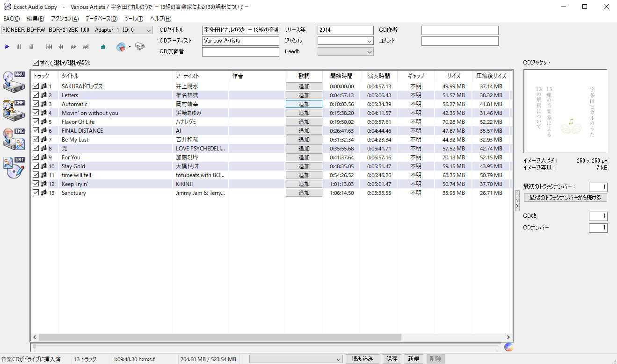The height and width of the screenshot is (364, 617).
Task: Click music note icon of Sanctuary track
Action: tap(44, 193)
